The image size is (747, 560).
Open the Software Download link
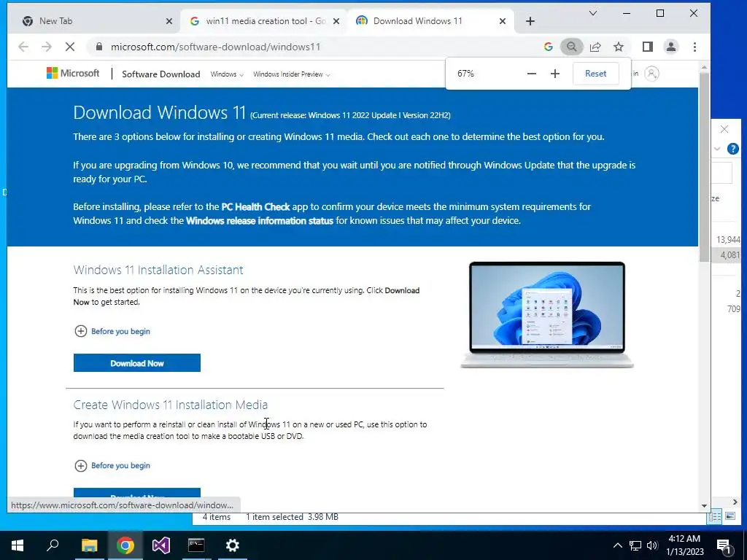(x=161, y=74)
